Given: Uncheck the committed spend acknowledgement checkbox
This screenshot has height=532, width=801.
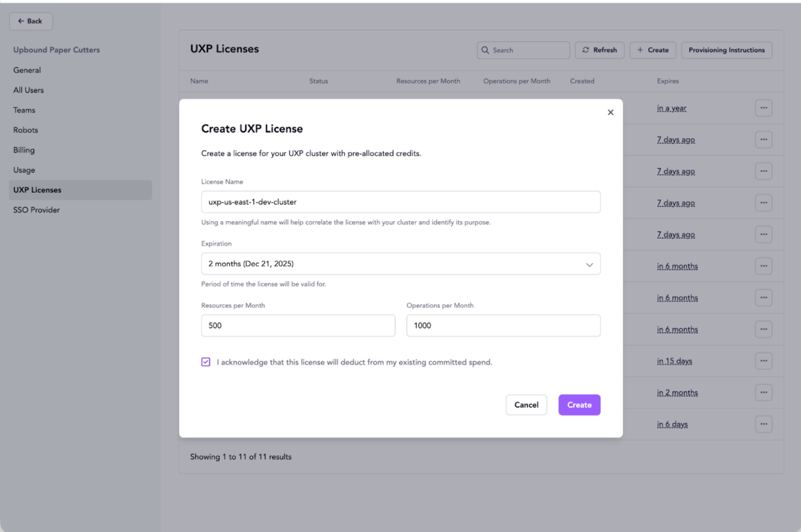Looking at the screenshot, I should (206, 362).
